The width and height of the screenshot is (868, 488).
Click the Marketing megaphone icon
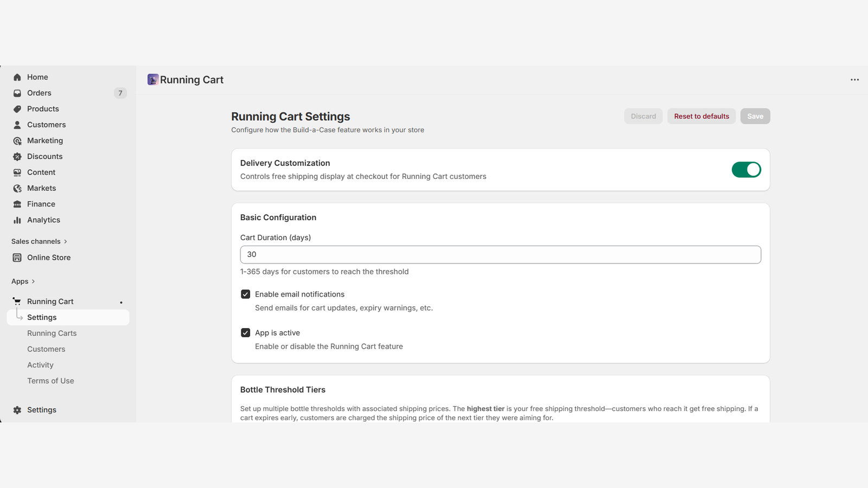tap(17, 140)
